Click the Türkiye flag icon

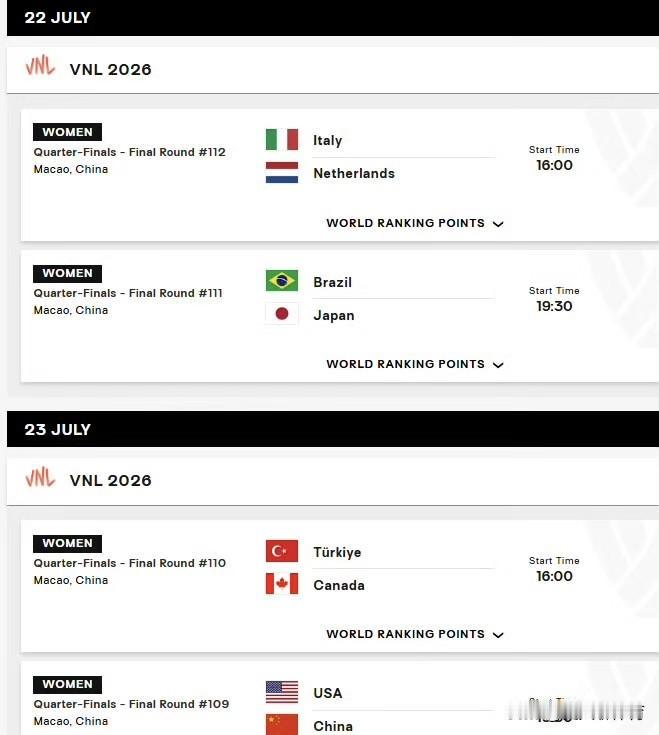pyautogui.click(x=282, y=551)
